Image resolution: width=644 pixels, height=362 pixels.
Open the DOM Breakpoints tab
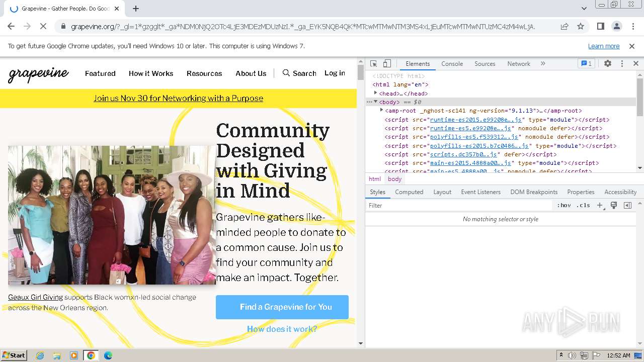(534, 192)
